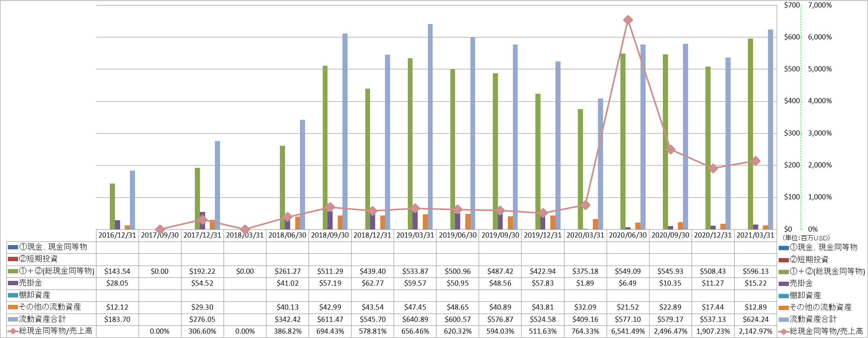Click the green legend swatch for ①+②(総現金同等物) in left table

[13, 271]
